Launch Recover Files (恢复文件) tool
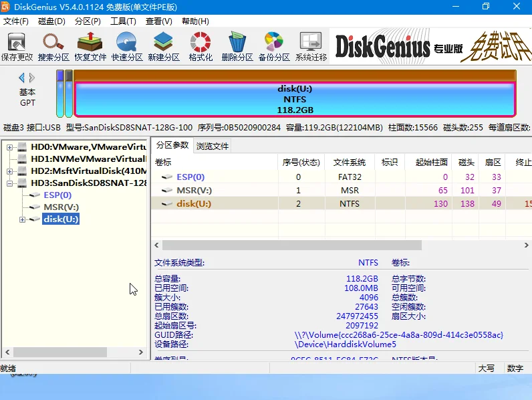 click(90, 47)
